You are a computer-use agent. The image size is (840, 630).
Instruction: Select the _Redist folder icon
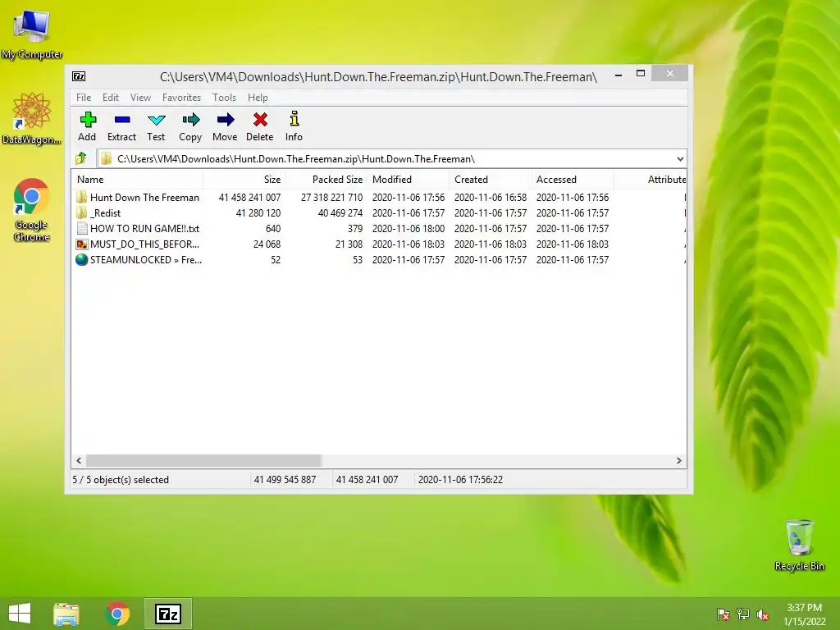[x=81, y=212]
